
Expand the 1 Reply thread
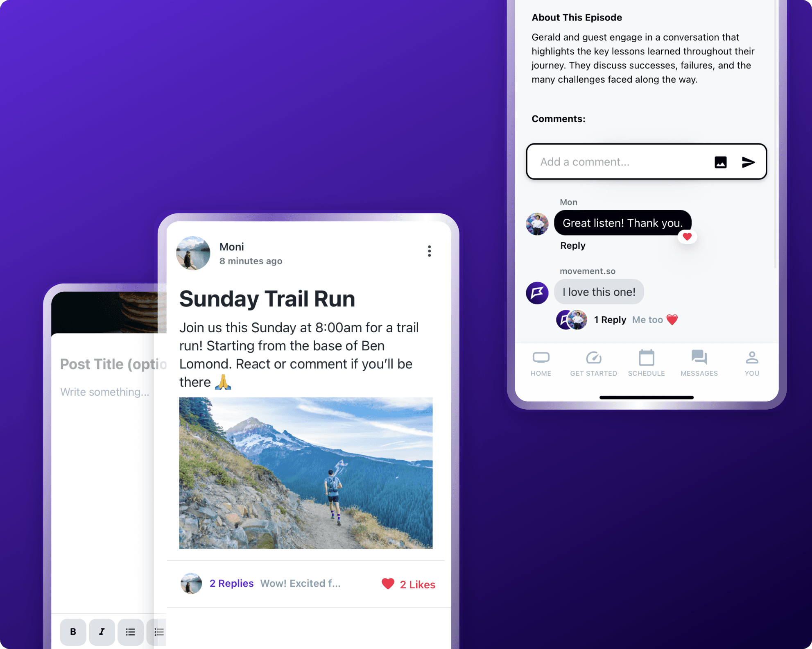(610, 320)
